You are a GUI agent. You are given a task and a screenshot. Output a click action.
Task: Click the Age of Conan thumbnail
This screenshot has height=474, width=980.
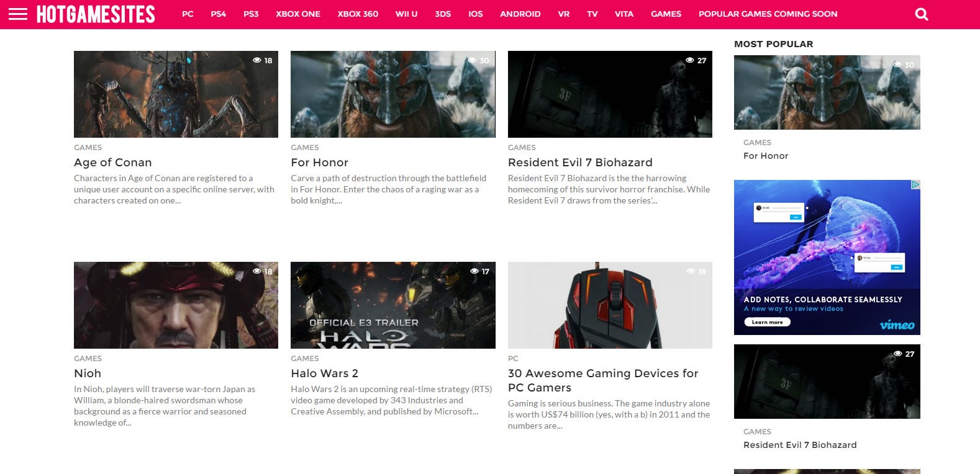point(176,94)
